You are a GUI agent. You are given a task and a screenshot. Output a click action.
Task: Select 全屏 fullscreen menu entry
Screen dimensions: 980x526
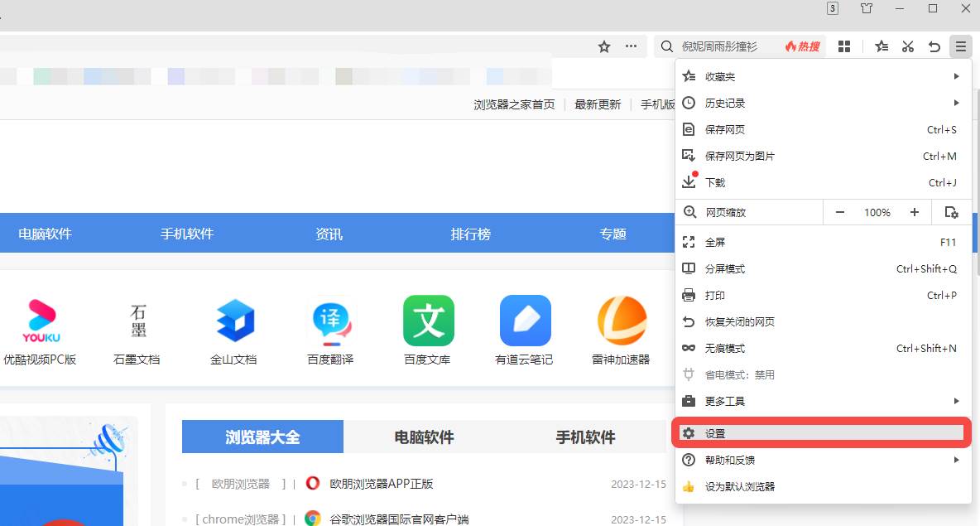pyautogui.click(x=824, y=242)
